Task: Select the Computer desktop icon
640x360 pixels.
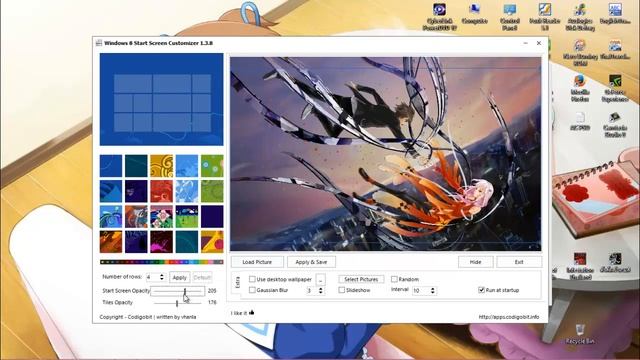Action: click(x=474, y=13)
